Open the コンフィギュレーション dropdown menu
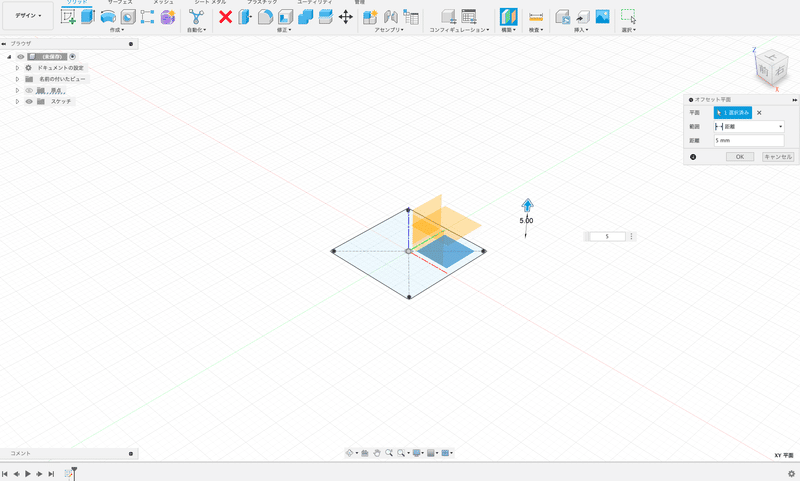This screenshot has height=481, width=800. pyautogui.click(x=459, y=30)
